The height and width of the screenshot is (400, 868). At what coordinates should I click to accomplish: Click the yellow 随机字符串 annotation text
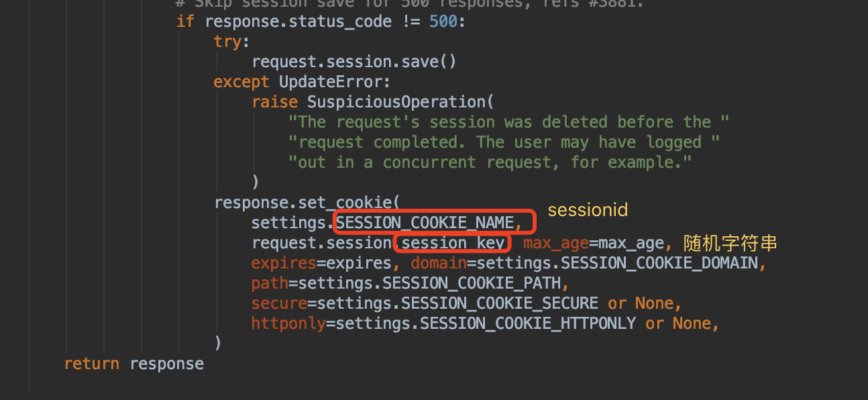click(730, 242)
